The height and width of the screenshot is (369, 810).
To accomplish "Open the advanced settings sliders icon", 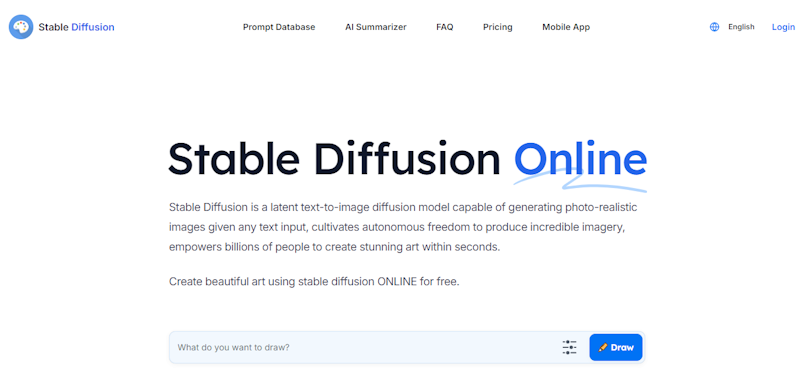I will point(569,347).
